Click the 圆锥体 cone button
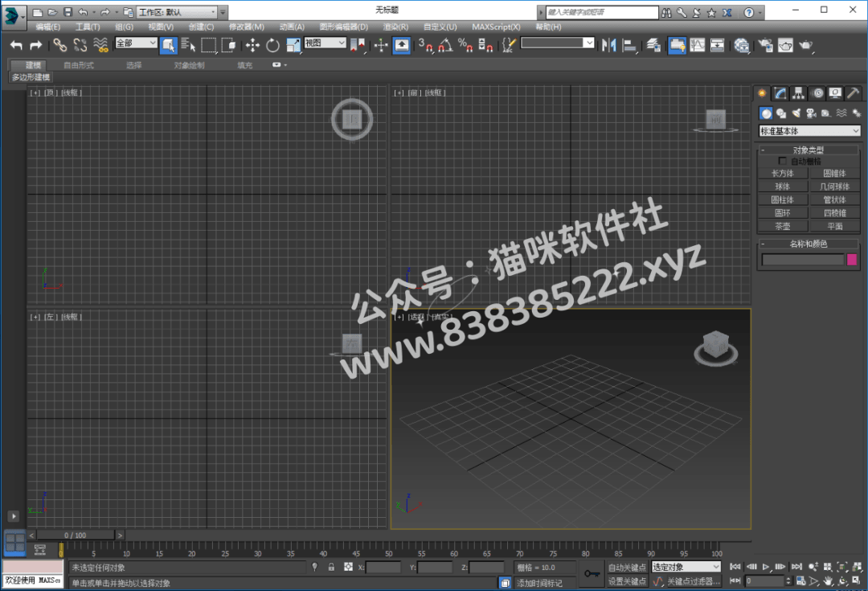This screenshot has height=591, width=868. [x=834, y=174]
